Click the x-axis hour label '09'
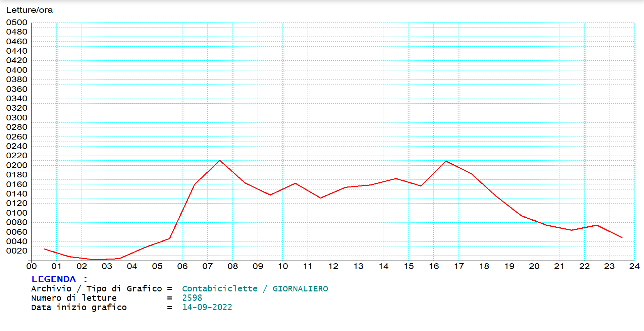 tap(258, 266)
